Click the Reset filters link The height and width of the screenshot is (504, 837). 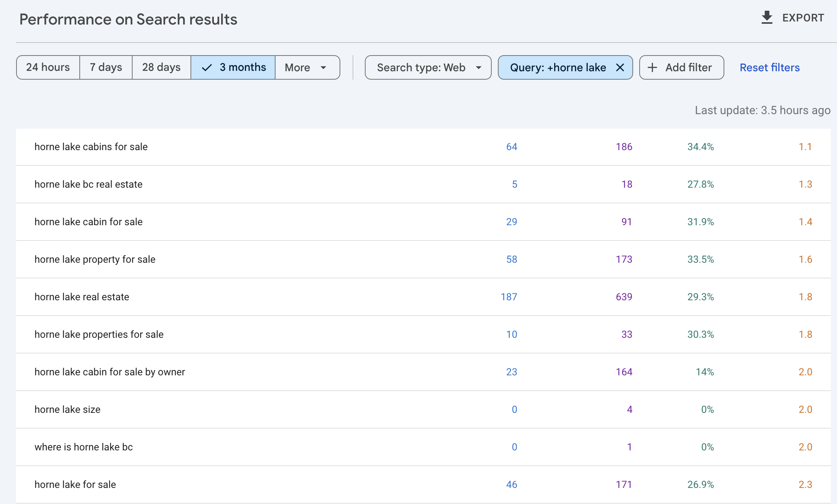[769, 67]
